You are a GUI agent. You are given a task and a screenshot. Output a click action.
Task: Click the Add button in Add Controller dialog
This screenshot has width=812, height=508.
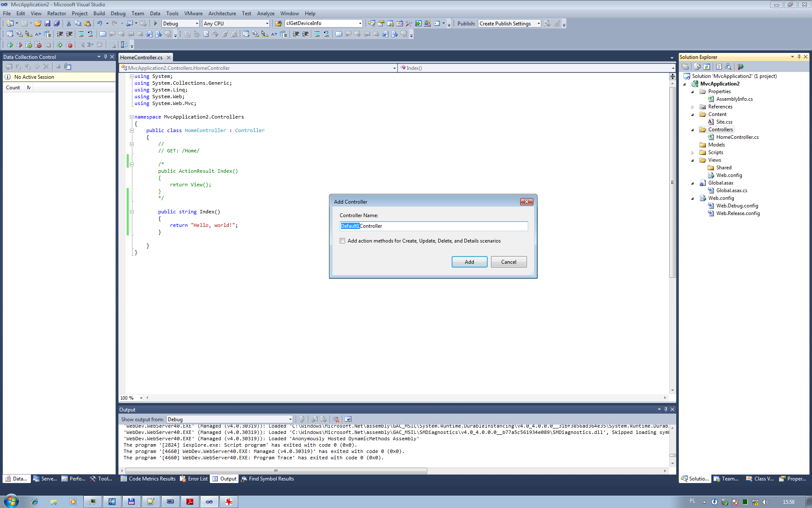(x=469, y=262)
